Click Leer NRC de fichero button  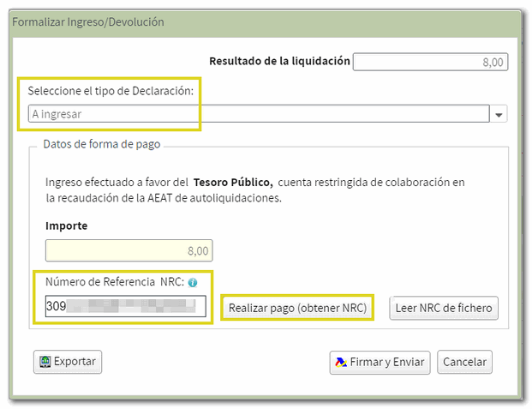[444, 308]
